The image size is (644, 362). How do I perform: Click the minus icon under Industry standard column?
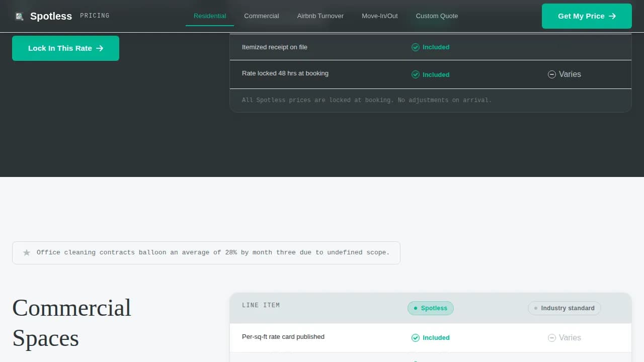[x=551, y=337]
